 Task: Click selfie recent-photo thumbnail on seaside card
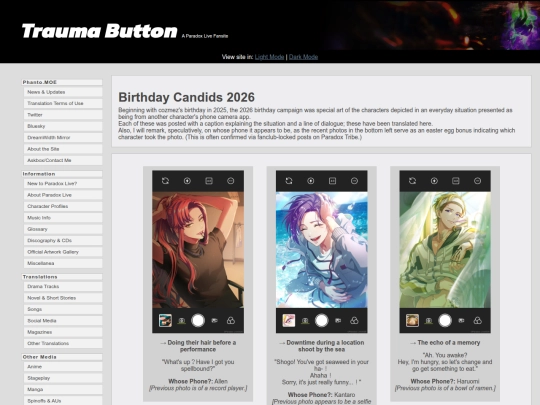click(289, 321)
